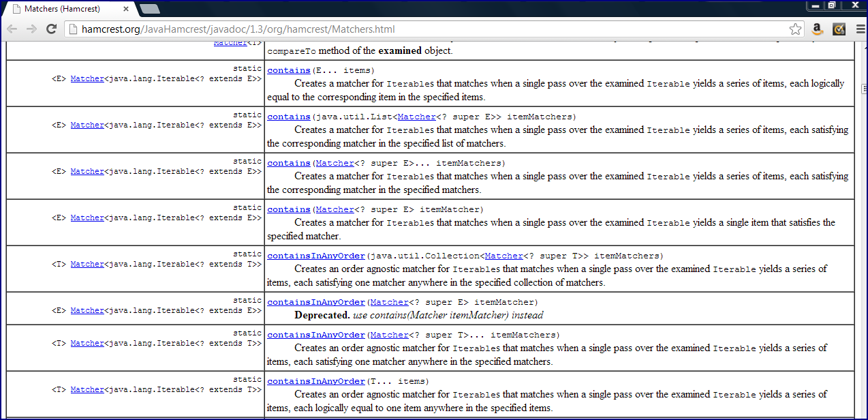Click return-type Matcher link in contains(Matcher itemMatcher) row
This screenshot has height=420, width=868.
[87, 217]
